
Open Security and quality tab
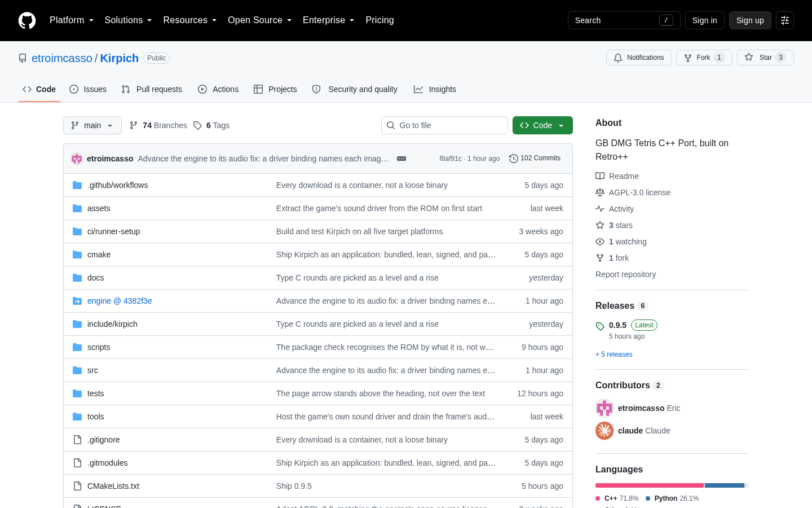click(355, 89)
